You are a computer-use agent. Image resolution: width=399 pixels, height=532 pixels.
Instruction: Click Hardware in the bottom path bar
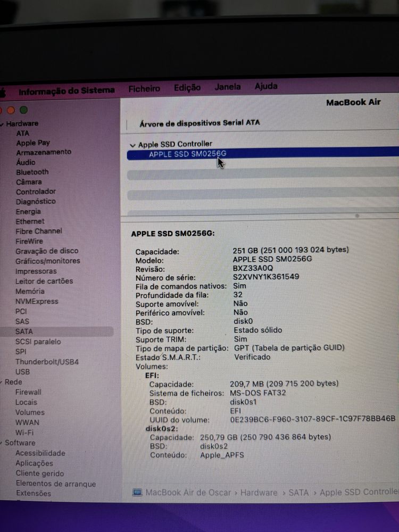259,492
